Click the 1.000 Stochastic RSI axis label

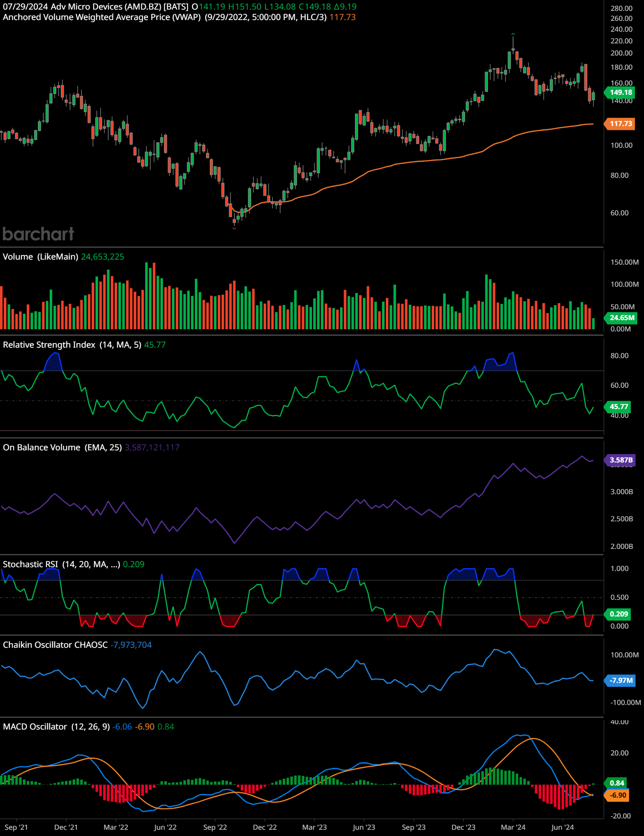(619, 568)
